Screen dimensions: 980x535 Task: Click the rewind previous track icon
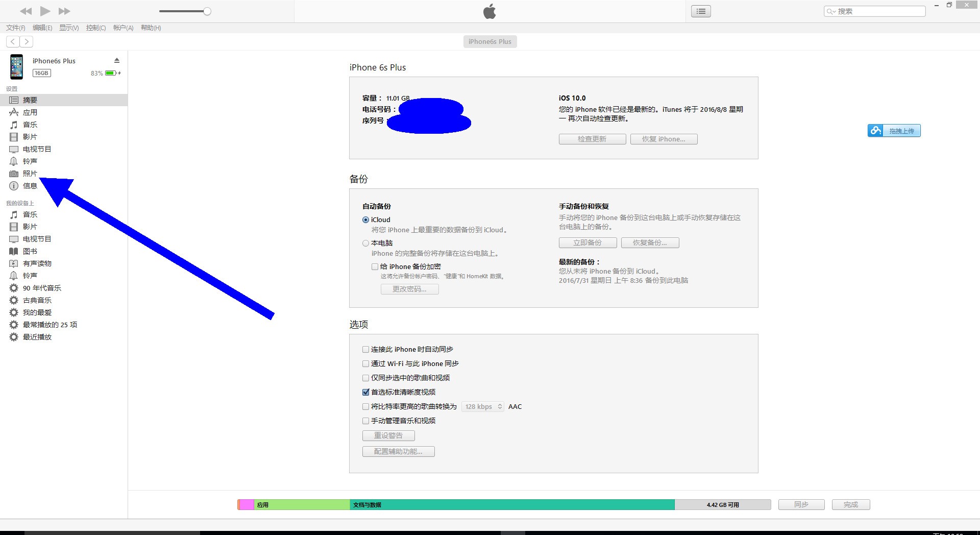(x=26, y=11)
